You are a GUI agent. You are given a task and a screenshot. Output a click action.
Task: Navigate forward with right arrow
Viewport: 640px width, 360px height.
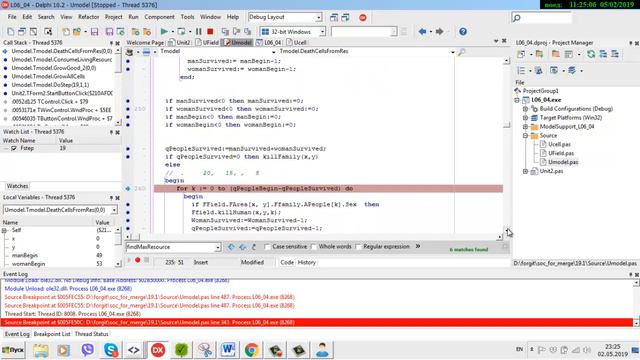[x=440, y=31]
